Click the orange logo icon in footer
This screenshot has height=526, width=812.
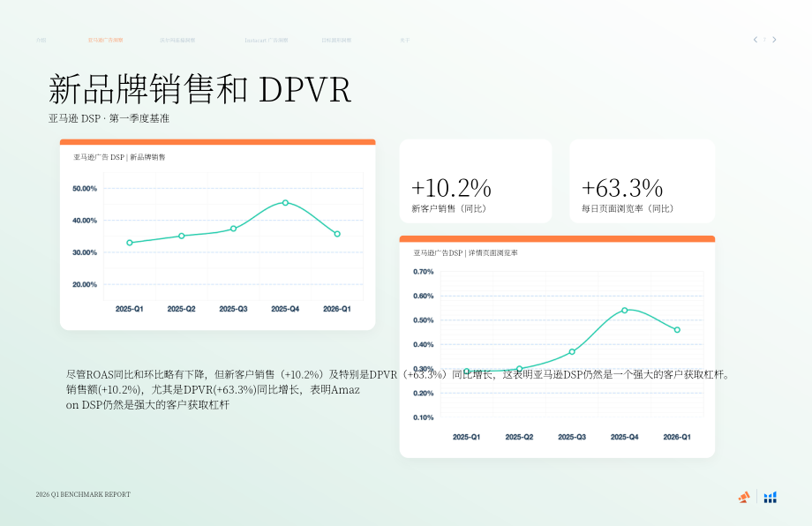[x=744, y=497]
